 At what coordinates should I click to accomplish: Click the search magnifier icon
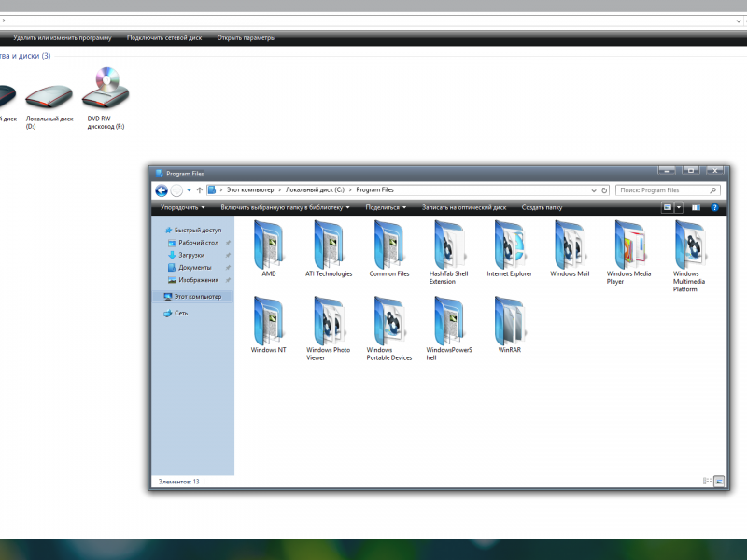coord(712,190)
